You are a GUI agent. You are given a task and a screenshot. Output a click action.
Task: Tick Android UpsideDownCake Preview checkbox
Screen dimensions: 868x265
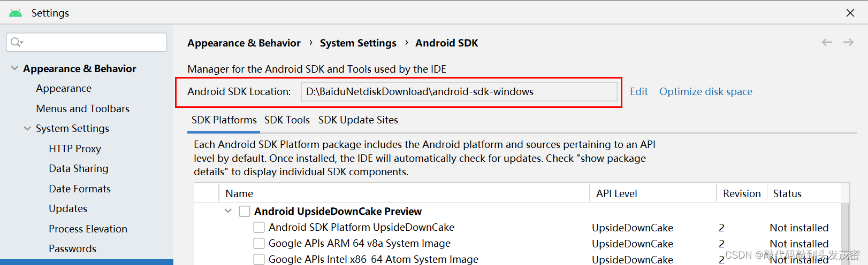click(x=245, y=211)
